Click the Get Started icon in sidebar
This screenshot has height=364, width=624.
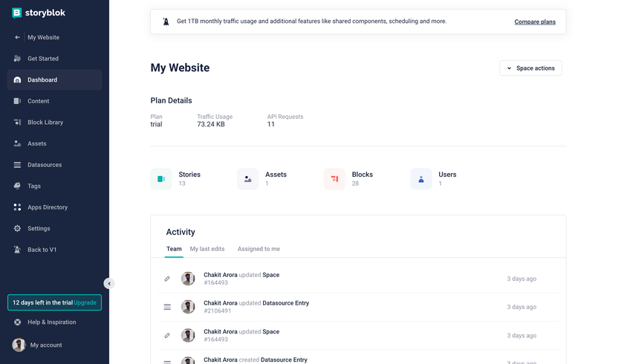17,59
